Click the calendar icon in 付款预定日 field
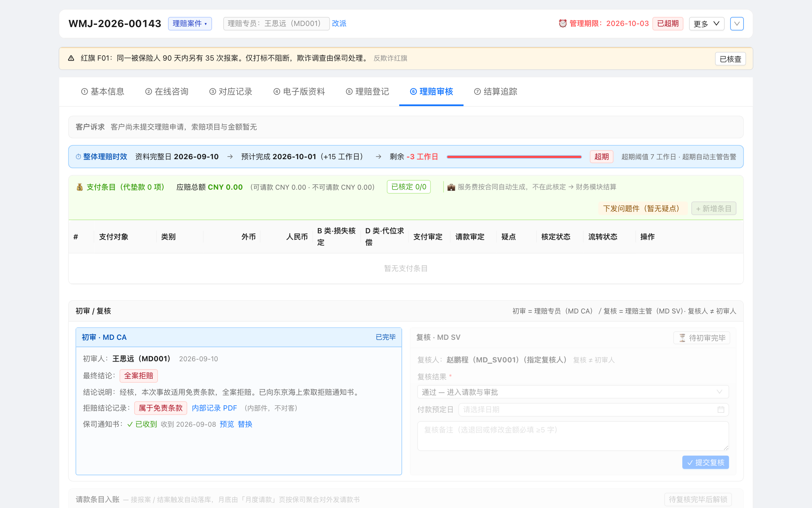The width and height of the screenshot is (812, 508). point(721,409)
